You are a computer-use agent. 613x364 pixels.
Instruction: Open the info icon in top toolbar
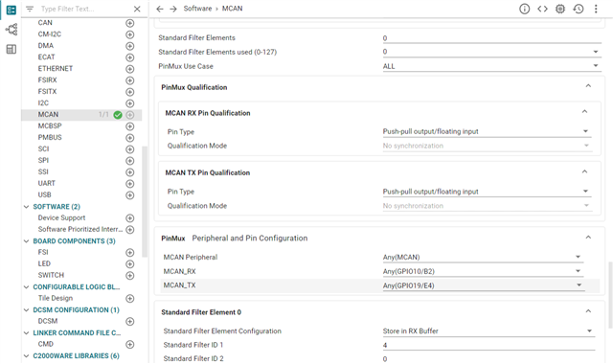coord(524,9)
